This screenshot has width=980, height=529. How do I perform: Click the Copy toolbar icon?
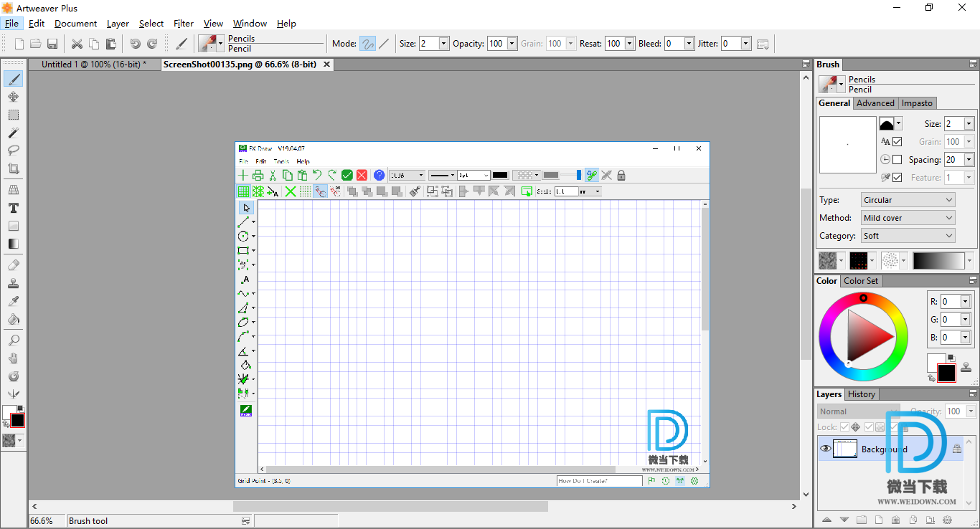(94, 44)
